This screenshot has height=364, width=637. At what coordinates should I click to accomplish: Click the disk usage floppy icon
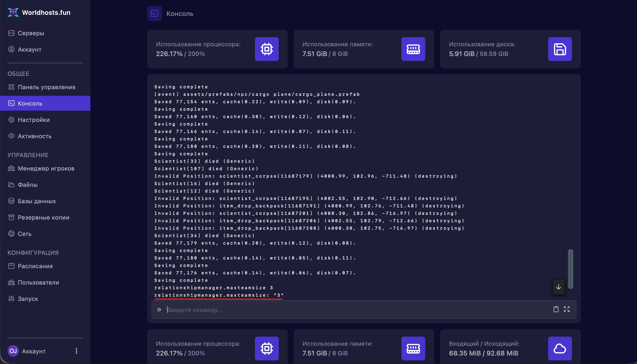560,49
